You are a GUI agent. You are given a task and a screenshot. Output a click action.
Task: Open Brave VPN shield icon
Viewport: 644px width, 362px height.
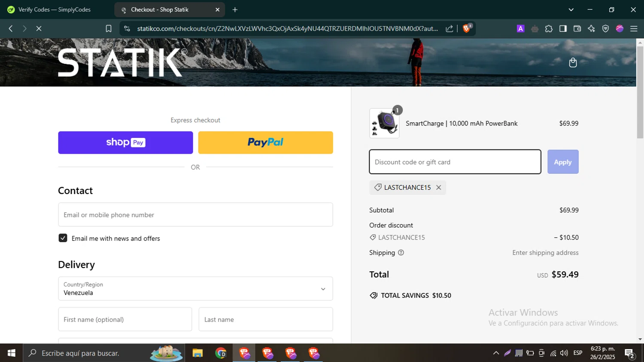pyautogui.click(x=605, y=28)
